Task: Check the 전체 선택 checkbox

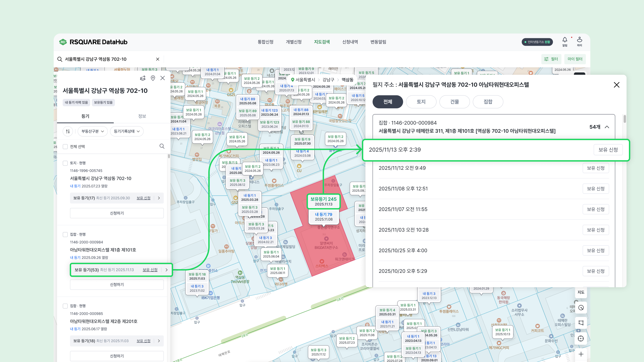Action: tap(65, 147)
